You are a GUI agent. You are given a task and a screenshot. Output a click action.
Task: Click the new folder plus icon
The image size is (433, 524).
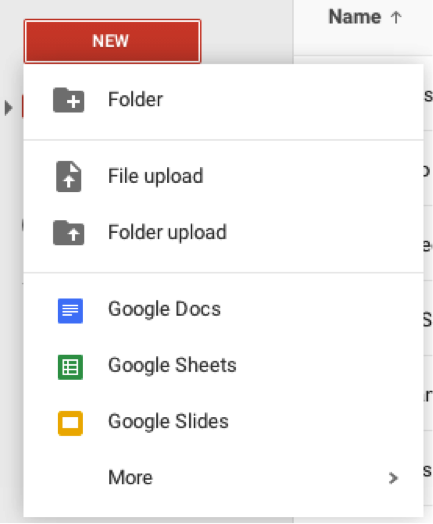coord(68,100)
